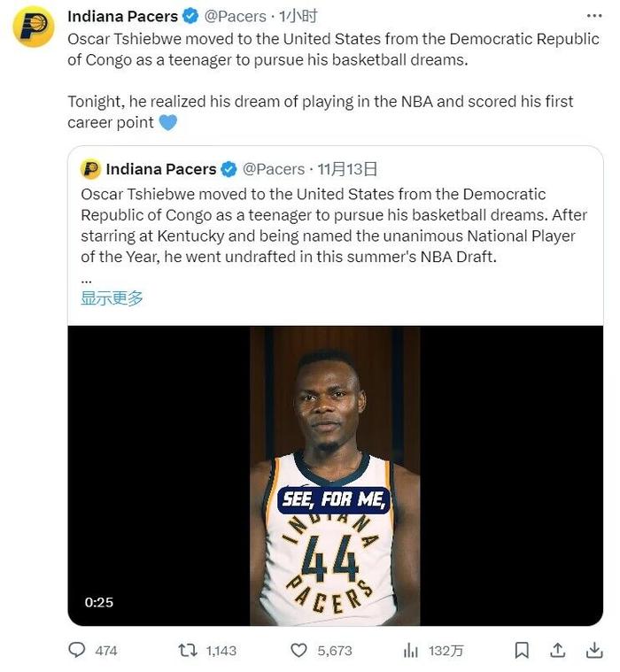Open the top @Pacers handle link
620x672 pixels.
click(x=235, y=16)
